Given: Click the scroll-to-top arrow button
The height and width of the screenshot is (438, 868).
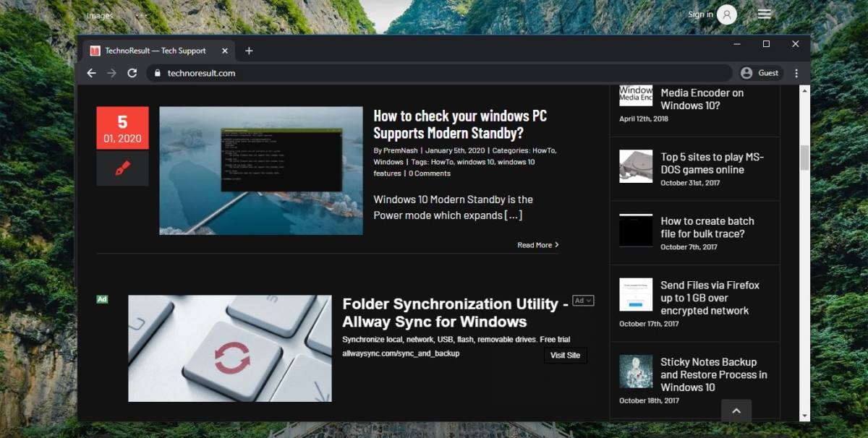Looking at the screenshot, I should tap(736, 411).
